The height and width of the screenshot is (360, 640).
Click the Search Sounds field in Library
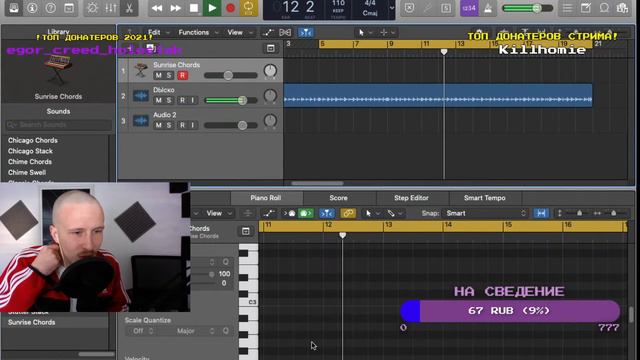(58, 124)
